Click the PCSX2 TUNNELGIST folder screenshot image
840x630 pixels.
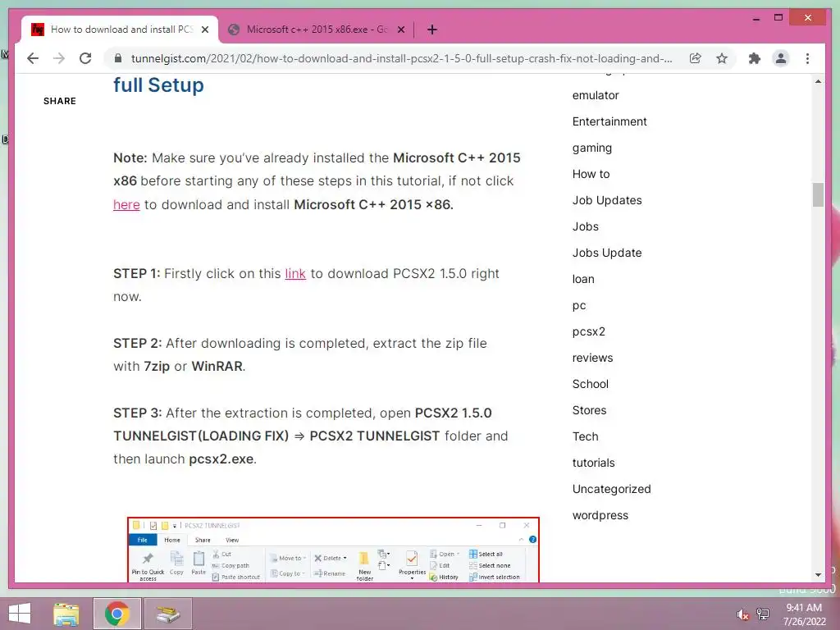tap(333, 550)
